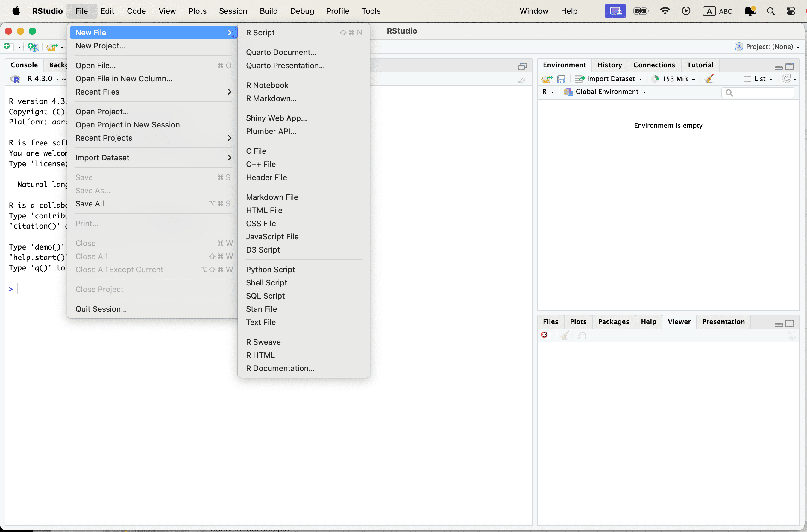807x532 pixels.
Task: Click the save workspace floppy disk icon
Action: [561, 79]
